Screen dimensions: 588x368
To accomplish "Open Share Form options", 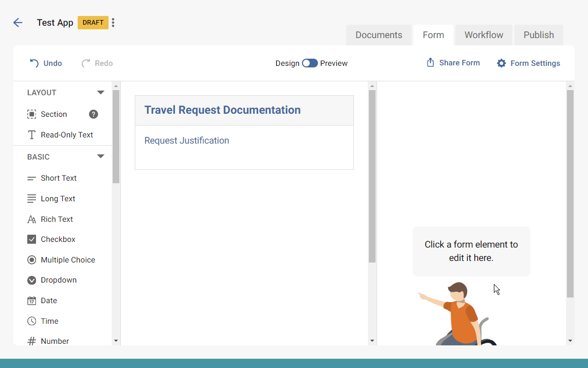I will point(453,62).
